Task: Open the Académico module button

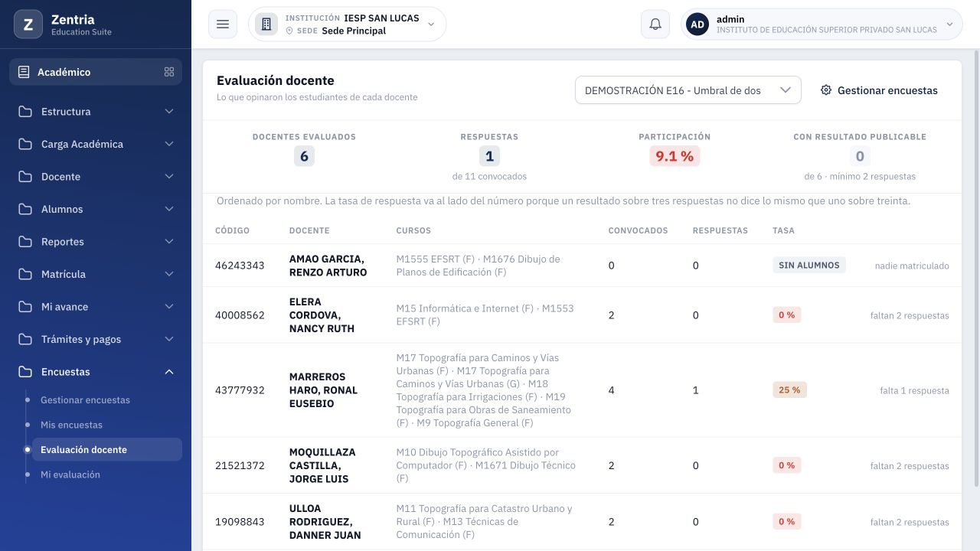Action: point(96,72)
